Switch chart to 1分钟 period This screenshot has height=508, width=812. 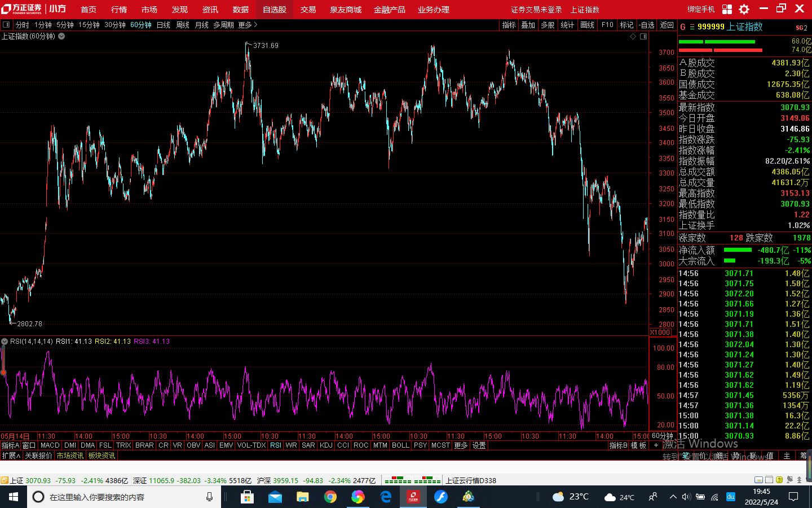[43, 25]
